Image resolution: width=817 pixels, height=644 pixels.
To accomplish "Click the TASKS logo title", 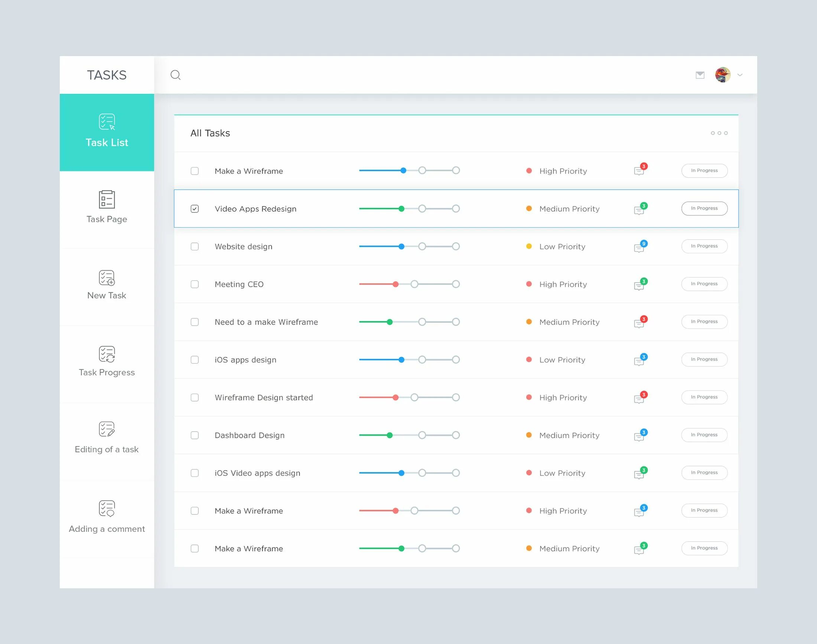I will pos(107,75).
